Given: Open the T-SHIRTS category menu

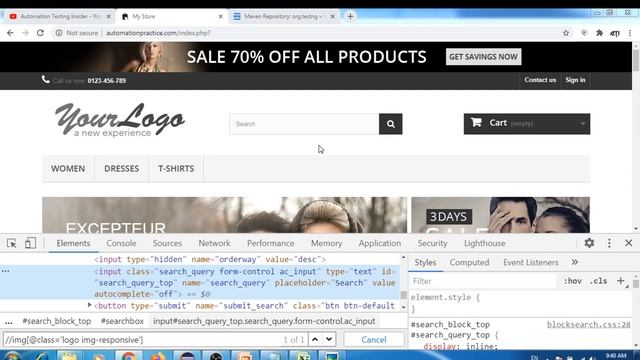Looking at the screenshot, I should [176, 169].
